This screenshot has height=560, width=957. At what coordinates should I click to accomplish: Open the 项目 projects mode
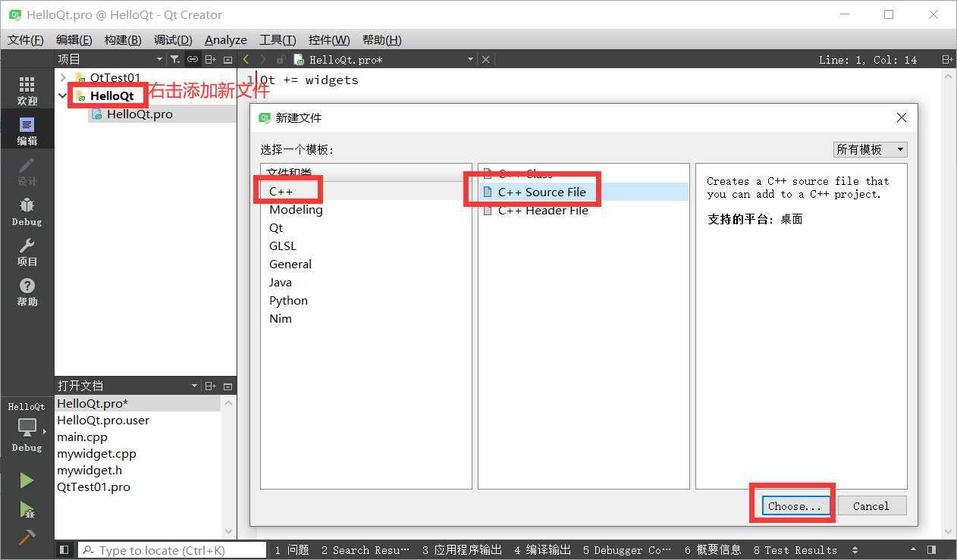(27, 252)
